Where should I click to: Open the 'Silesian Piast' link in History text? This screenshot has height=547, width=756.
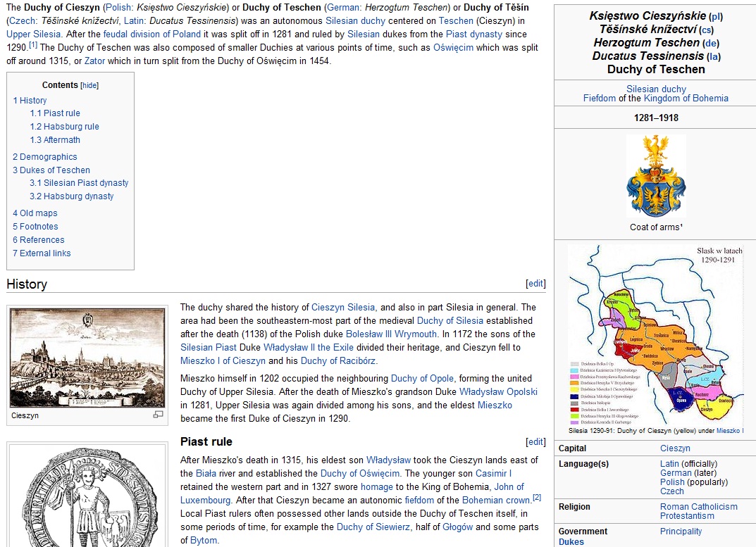[x=209, y=348]
